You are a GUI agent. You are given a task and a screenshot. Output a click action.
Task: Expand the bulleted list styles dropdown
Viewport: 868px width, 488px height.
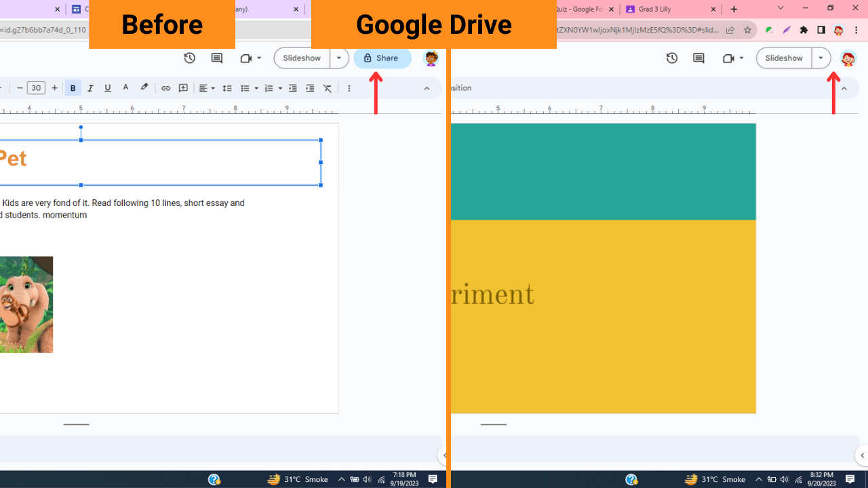(x=255, y=88)
